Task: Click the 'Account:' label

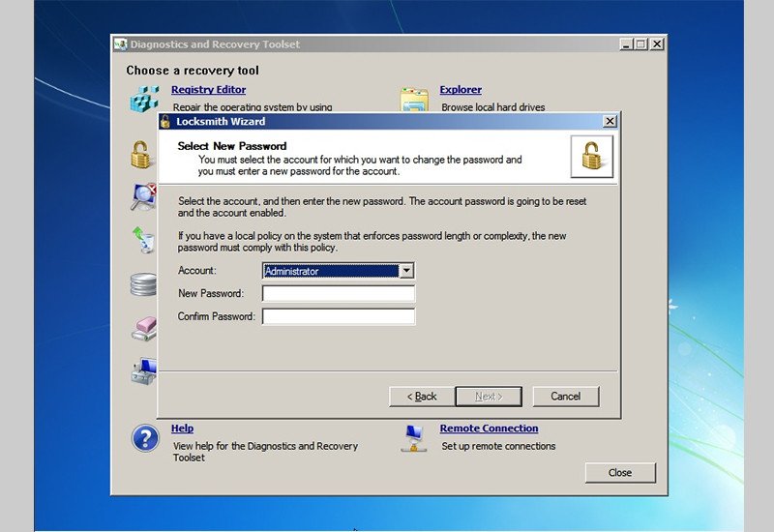Action: click(x=197, y=271)
